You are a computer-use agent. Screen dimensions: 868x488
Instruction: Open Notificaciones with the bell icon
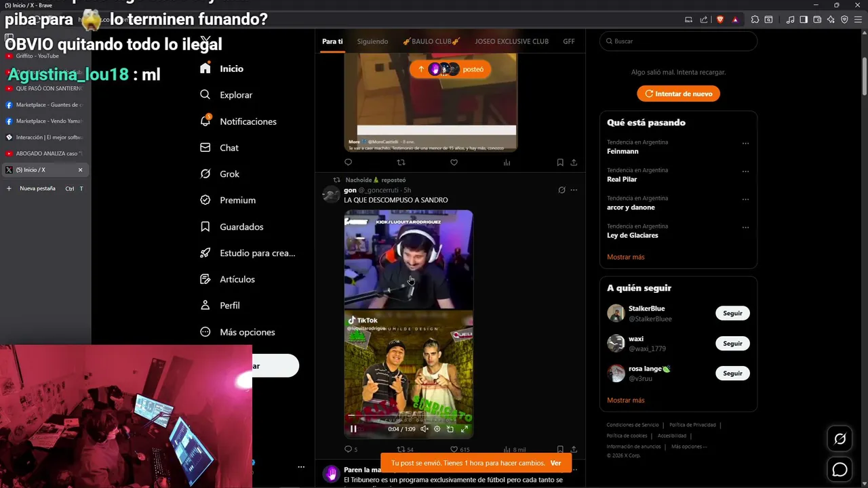pyautogui.click(x=238, y=121)
